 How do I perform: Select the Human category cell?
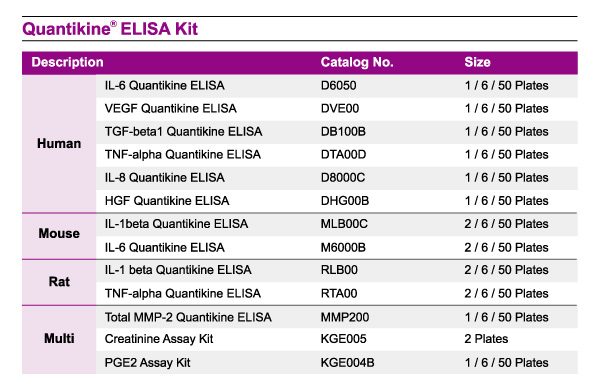tap(59, 144)
